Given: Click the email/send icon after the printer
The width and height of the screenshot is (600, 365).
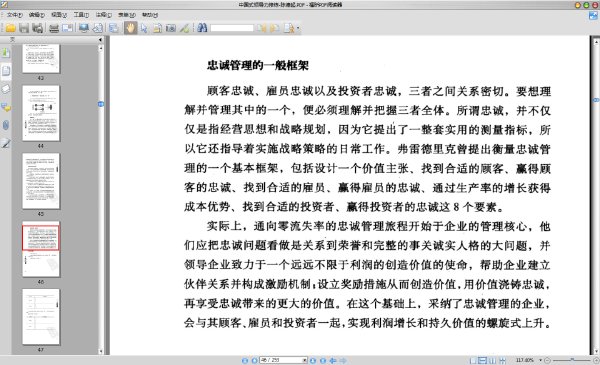Looking at the screenshot, I should point(67,28).
